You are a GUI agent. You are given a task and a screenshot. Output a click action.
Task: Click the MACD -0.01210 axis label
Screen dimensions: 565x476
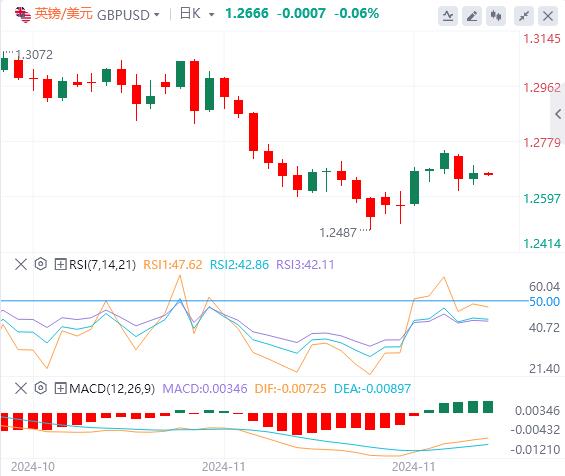click(x=535, y=450)
